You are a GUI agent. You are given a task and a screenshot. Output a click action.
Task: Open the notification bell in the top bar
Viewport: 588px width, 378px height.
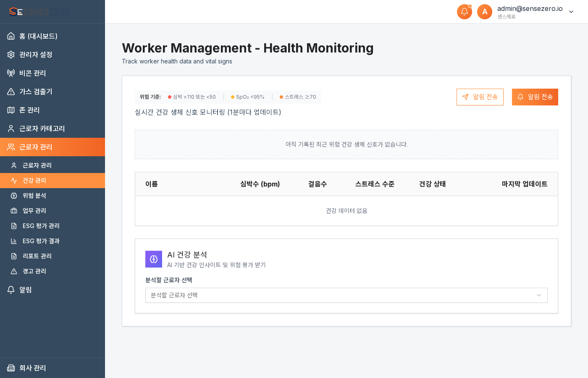[464, 11]
